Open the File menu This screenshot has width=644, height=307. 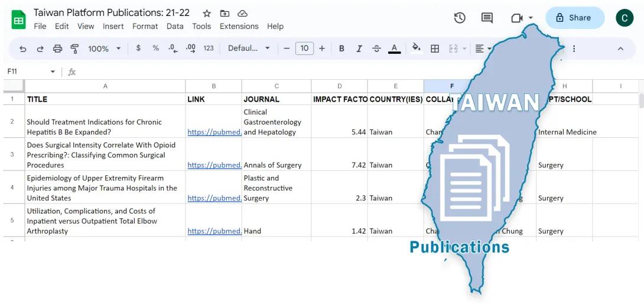tap(40, 26)
